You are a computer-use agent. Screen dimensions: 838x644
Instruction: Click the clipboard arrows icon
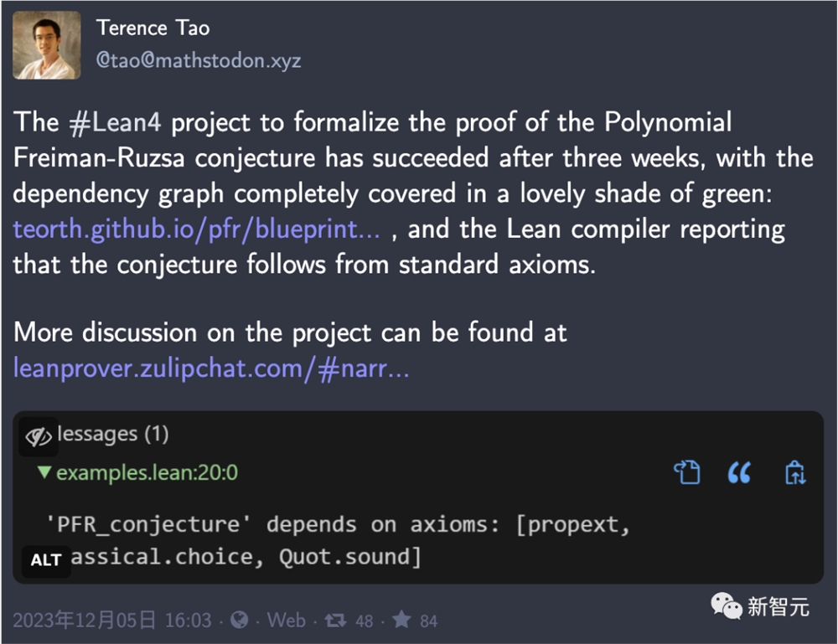pos(796,472)
